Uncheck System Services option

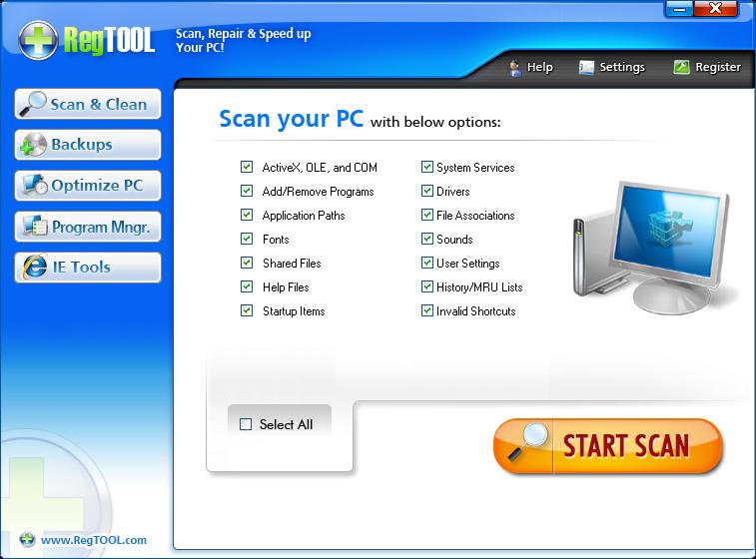[427, 168]
